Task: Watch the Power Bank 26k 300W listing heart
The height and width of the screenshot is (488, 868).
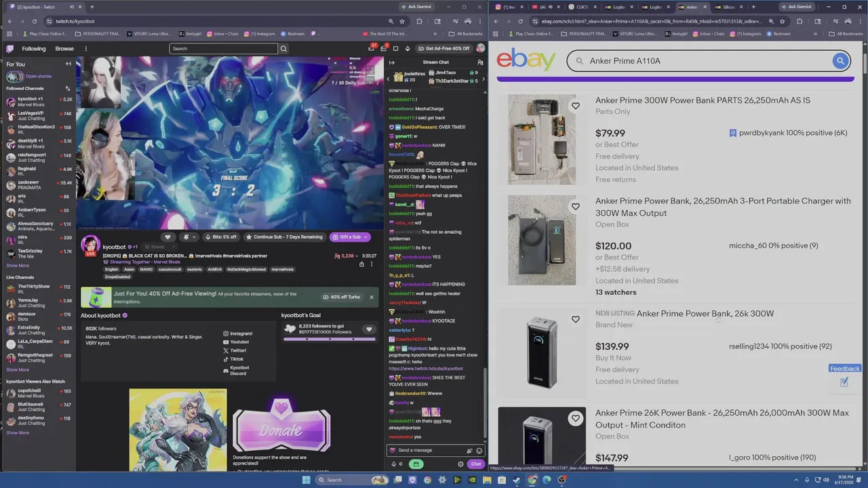Action: 575,319
